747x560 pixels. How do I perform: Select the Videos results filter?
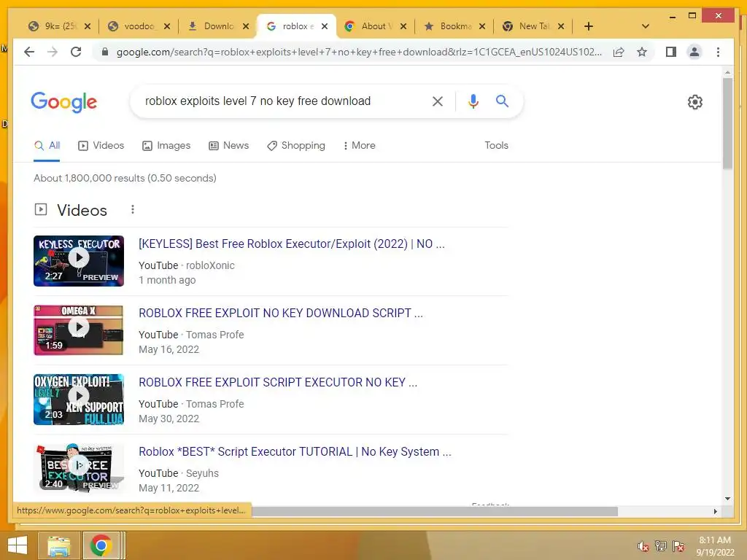[x=101, y=145]
